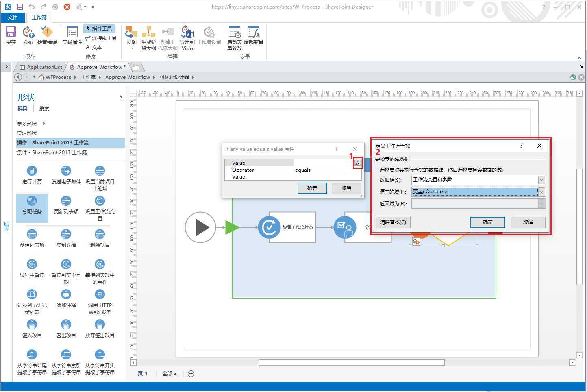Screen dimensions: 587x392
Task: Click help icon in 定义工作流查找 dialog
Action: tap(521, 146)
